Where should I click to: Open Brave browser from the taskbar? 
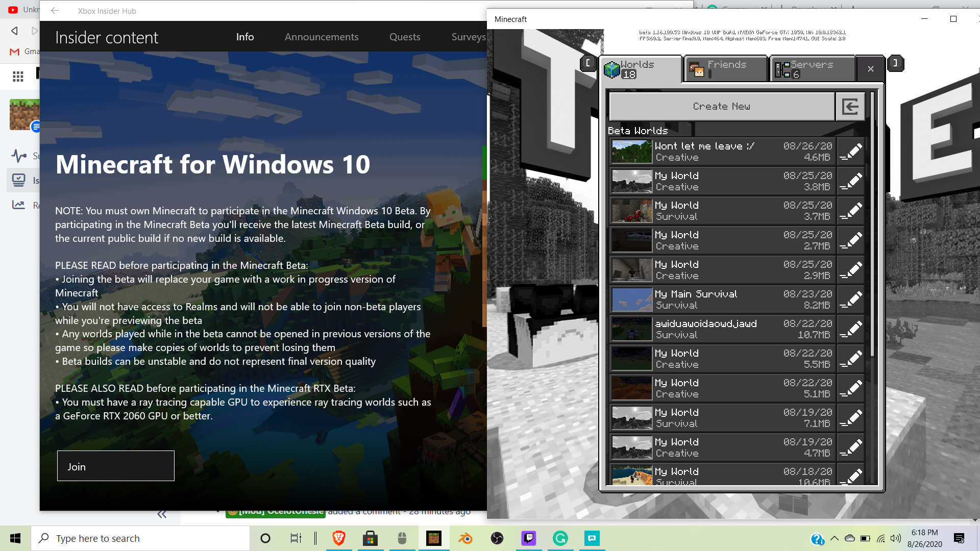coord(338,538)
